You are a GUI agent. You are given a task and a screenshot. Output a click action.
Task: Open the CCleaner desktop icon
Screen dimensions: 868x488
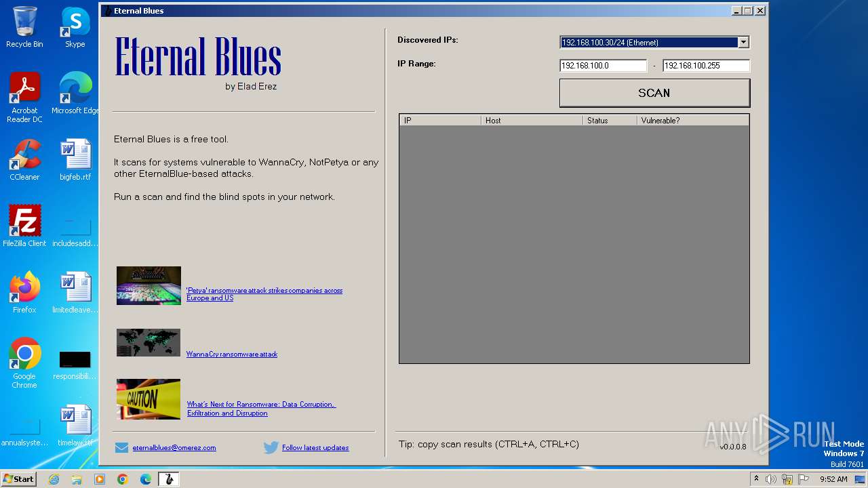click(24, 160)
